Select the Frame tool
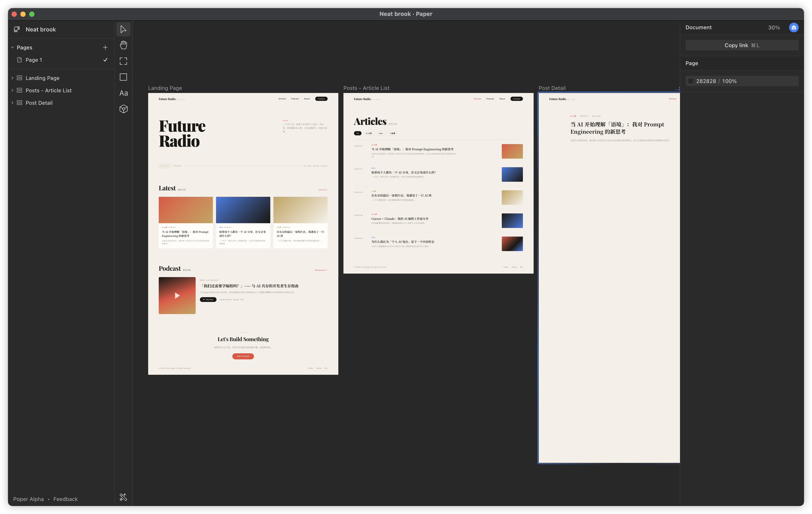Image resolution: width=812 pixels, height=514 pixels. [x=123, y=61]
